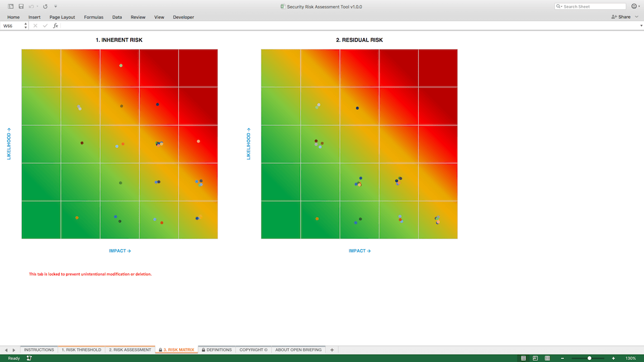Open the smiley feedback menu top right

635,6
